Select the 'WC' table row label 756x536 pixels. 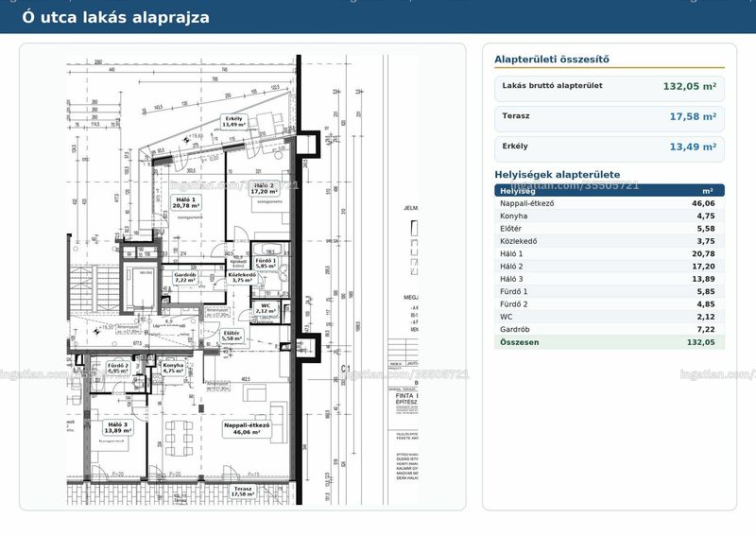(507, 317)
